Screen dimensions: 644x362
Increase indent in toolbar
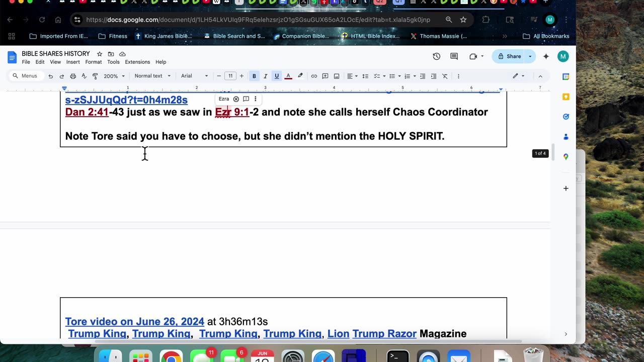click(x=434, y=76)
